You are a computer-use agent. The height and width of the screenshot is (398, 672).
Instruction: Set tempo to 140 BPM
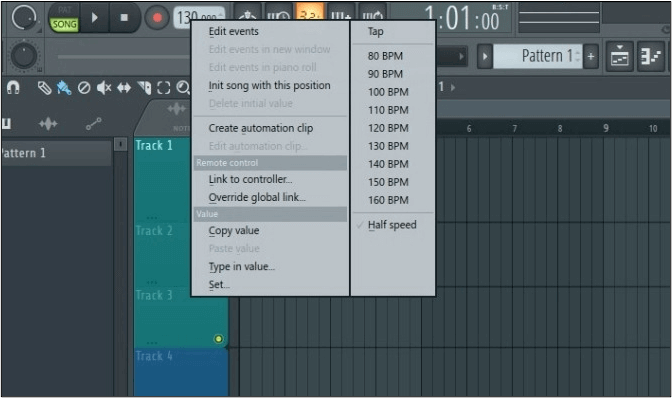click(388, 164)
